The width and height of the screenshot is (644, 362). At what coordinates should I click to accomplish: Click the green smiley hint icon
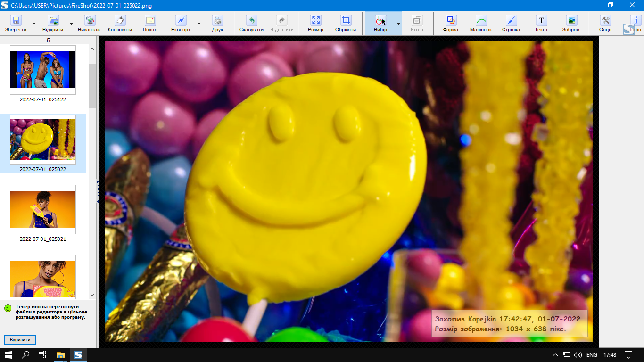(8, 308)
